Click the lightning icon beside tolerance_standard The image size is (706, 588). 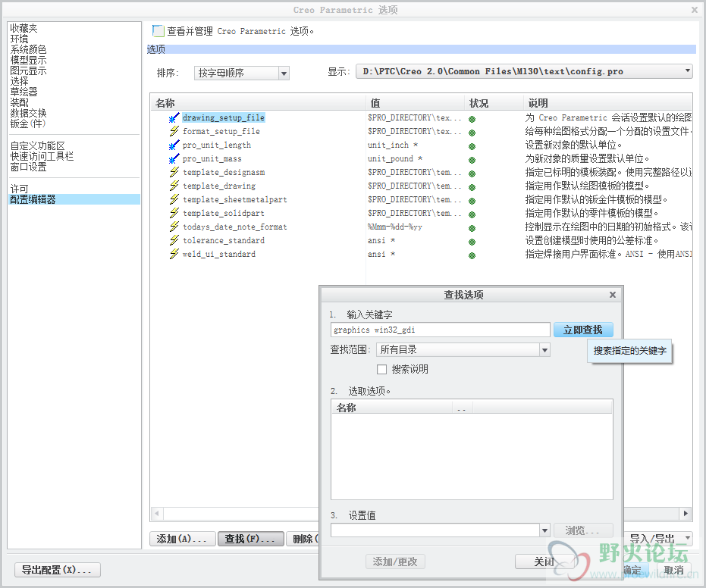point(174,240)
